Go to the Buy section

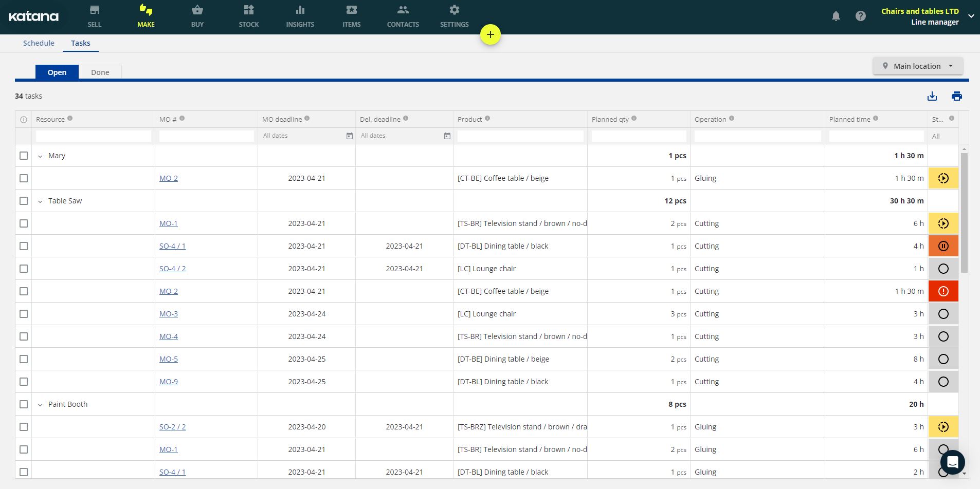(x=197, y=16)
